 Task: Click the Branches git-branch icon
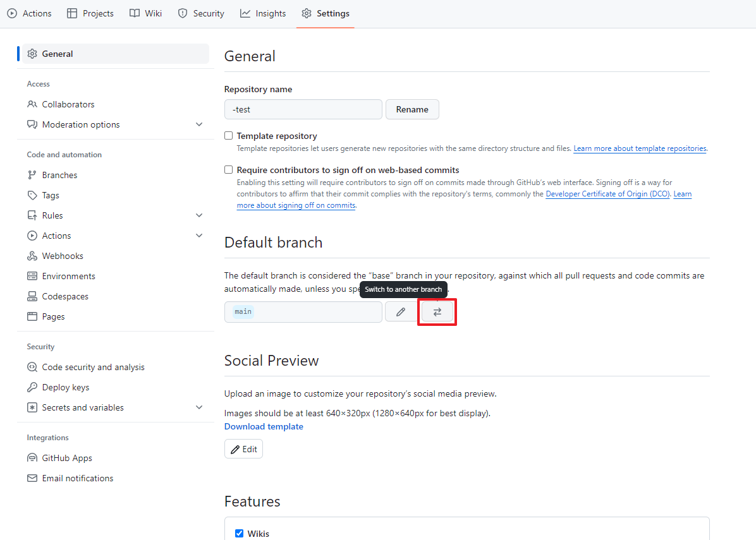(32, 175)
